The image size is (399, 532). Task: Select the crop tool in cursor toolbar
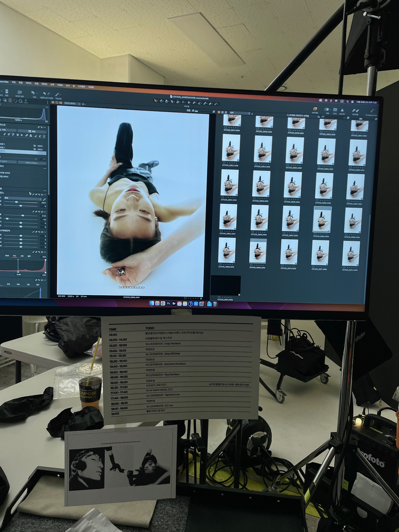[172, 102]
